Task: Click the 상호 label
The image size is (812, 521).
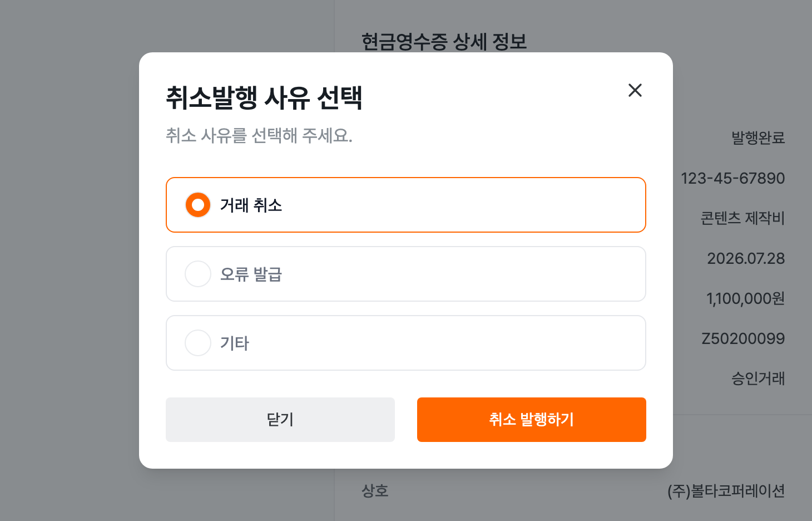Action: tap(375, 491)
